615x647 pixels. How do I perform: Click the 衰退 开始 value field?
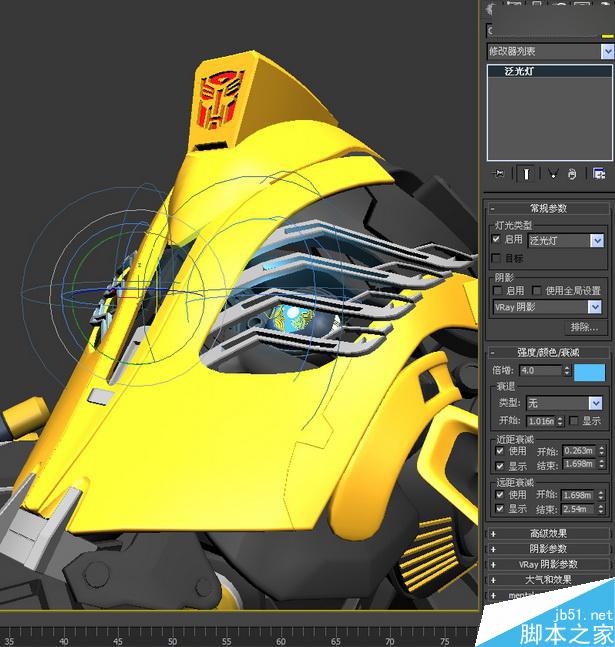pyautogui.click(x=541, y=421)
